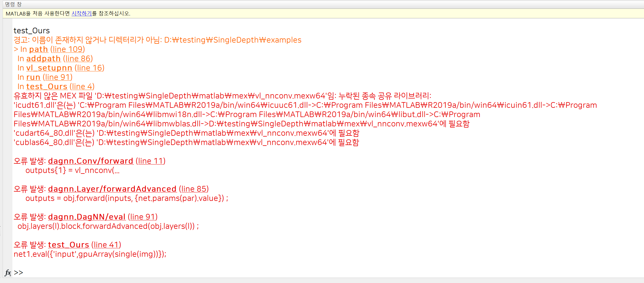This screenshot has height=283, width=644.
Task: Jump to DagNN/eval line 91
Action: click(143, 217)
